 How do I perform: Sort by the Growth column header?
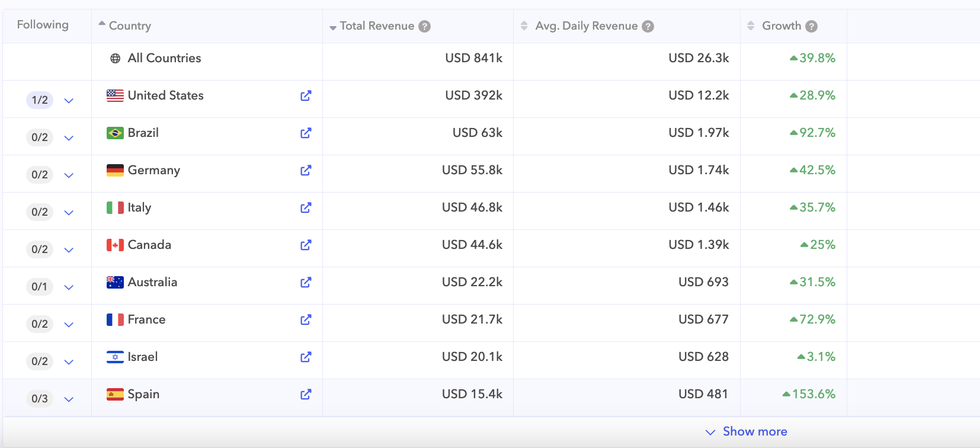coord(781,26)
